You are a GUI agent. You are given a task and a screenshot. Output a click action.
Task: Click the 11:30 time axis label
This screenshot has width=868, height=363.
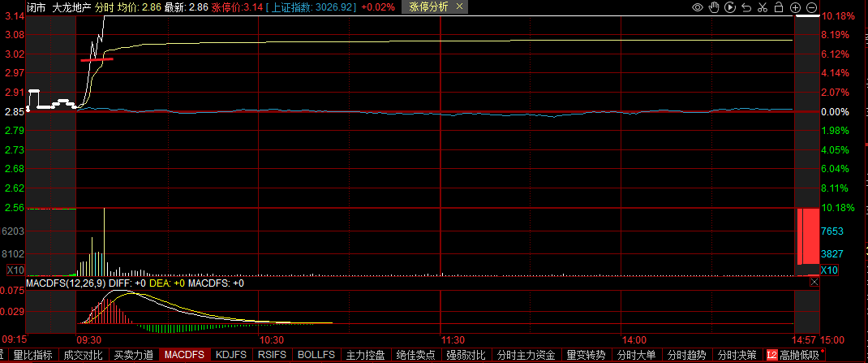tap(453, 339)
